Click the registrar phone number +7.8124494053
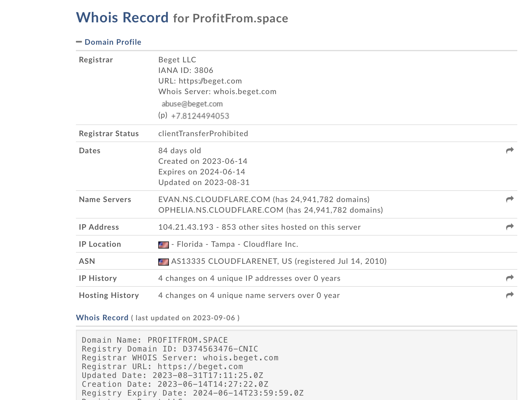 pos(200,116)
